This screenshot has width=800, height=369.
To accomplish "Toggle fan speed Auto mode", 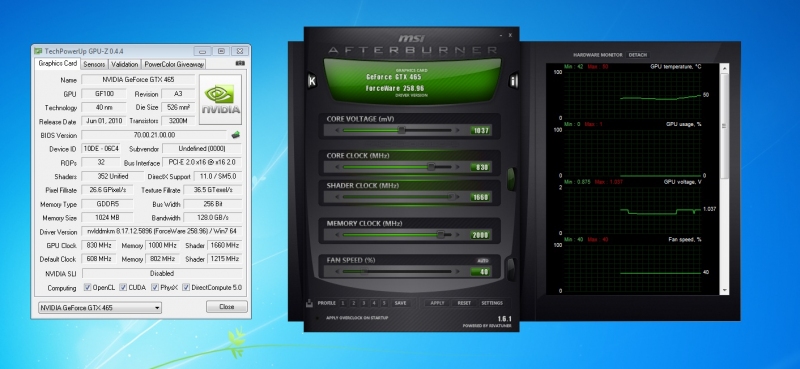I will [x=482, y=261].
